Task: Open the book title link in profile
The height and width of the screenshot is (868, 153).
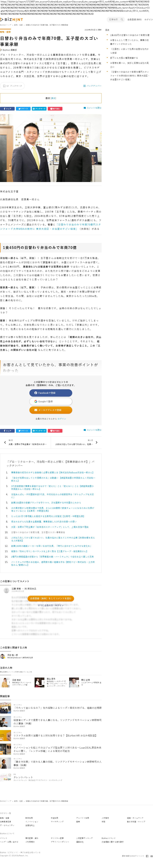Action: click(x=50, y=226)
